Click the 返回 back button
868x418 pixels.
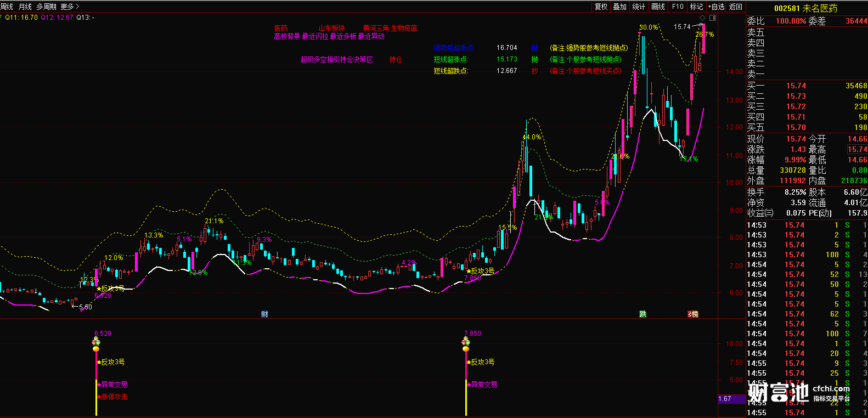click(736, 7)
